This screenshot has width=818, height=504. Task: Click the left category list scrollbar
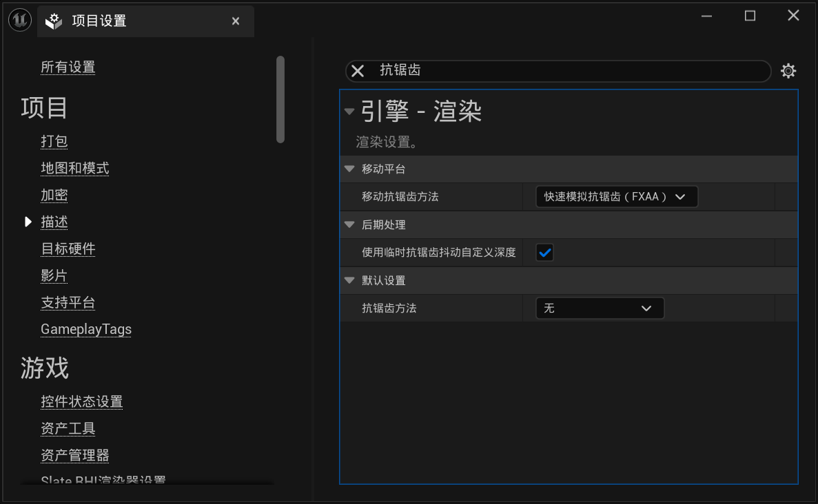pyautogui.click(x=280, y=99)
